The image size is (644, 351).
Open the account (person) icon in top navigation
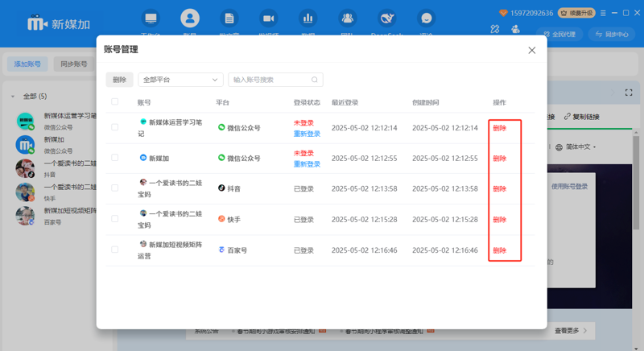(190, 19)
